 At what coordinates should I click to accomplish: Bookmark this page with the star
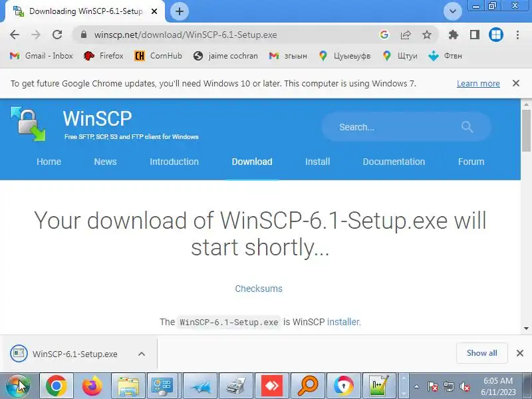427,35
